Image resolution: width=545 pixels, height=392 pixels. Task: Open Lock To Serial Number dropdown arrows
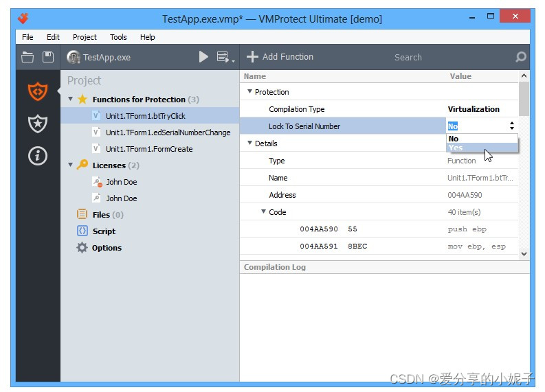[x=511, y=126]
